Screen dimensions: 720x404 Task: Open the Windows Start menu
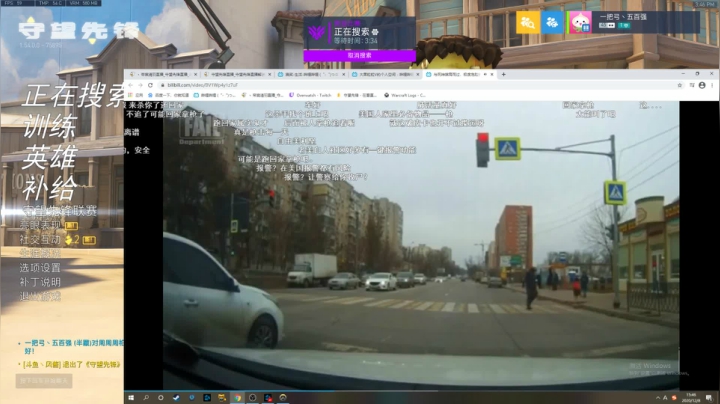[x=131, y=398]
